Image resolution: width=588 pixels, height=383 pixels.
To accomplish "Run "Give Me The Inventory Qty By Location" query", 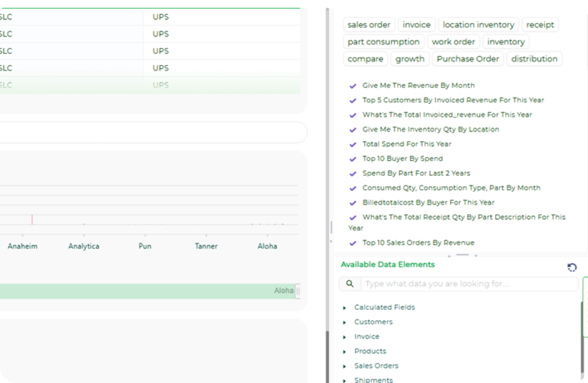I will pyautogui.click(x=430, y=130).
